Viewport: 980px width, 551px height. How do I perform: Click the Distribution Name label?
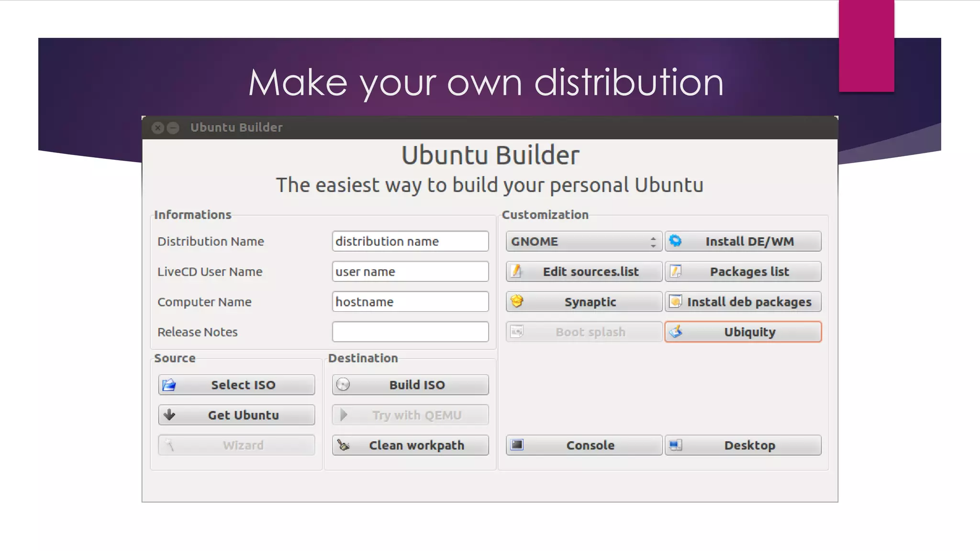click(211, 241)
